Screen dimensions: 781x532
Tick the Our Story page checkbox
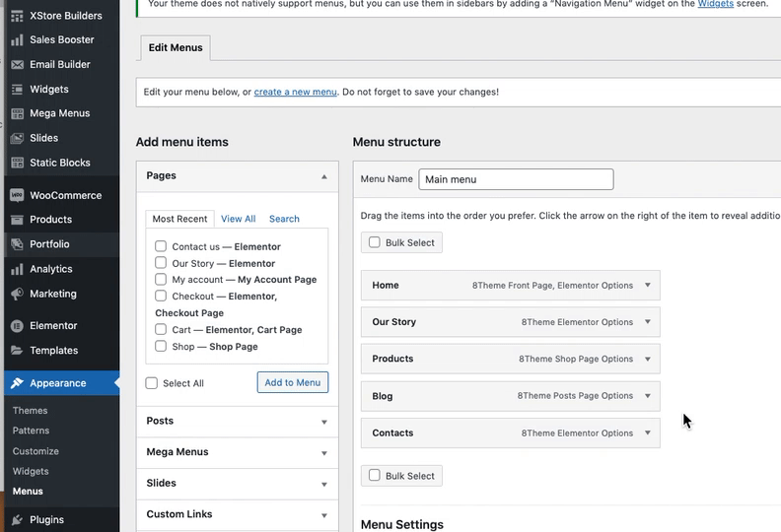point(161,263)
